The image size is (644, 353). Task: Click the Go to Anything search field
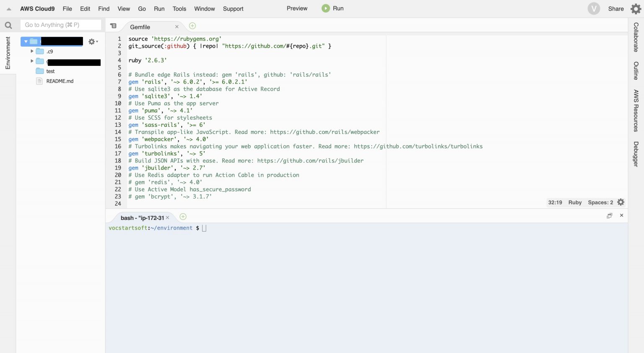tap(61, 25)
